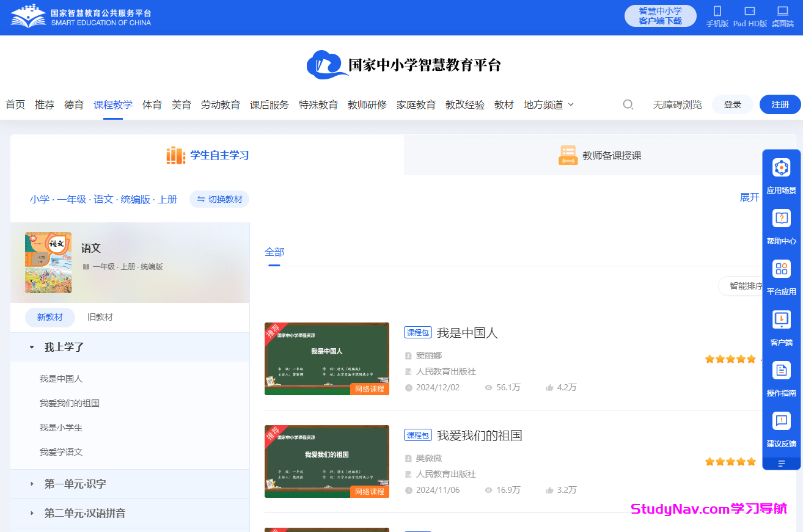The width and height of the screenshot is (803, 532).
Task: Click the fifth rating star for 我是中国人
Action: (751, 359)
